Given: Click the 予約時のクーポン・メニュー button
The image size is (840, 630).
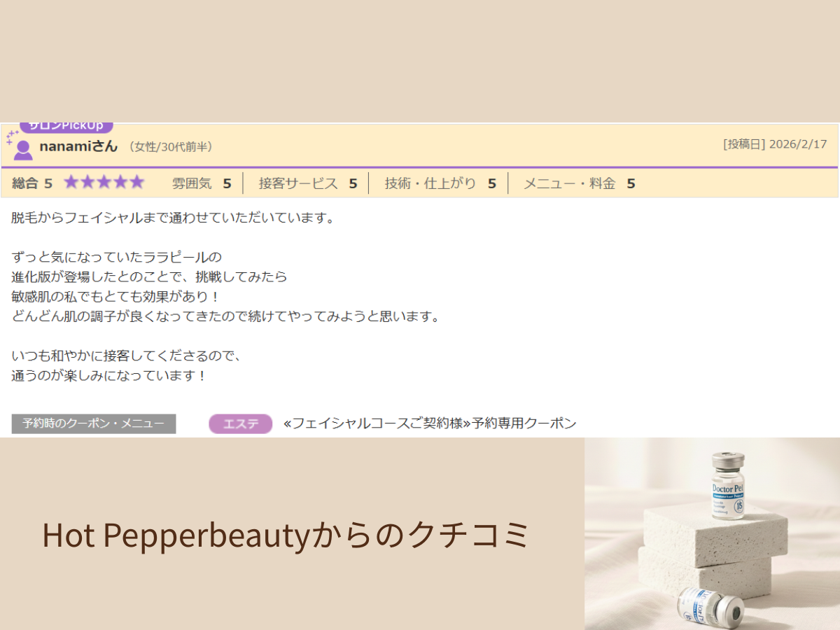Looking at the screenshot, I should click(93, 423).
